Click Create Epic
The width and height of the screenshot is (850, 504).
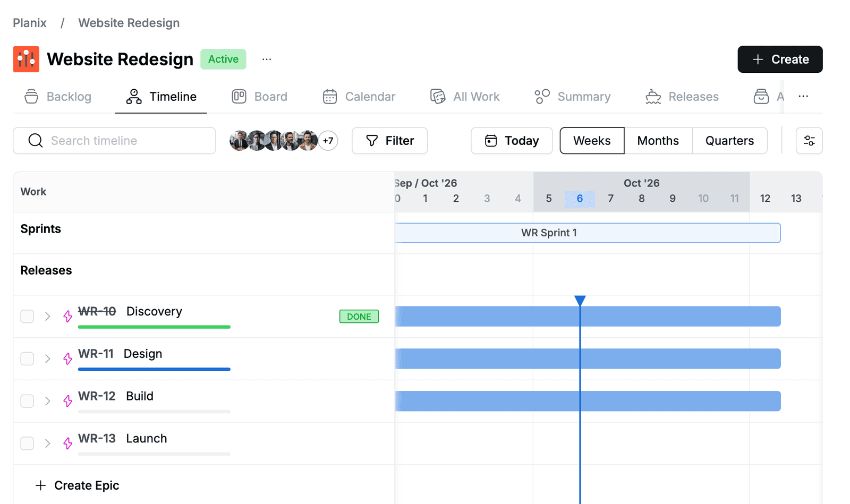(77, 485)
